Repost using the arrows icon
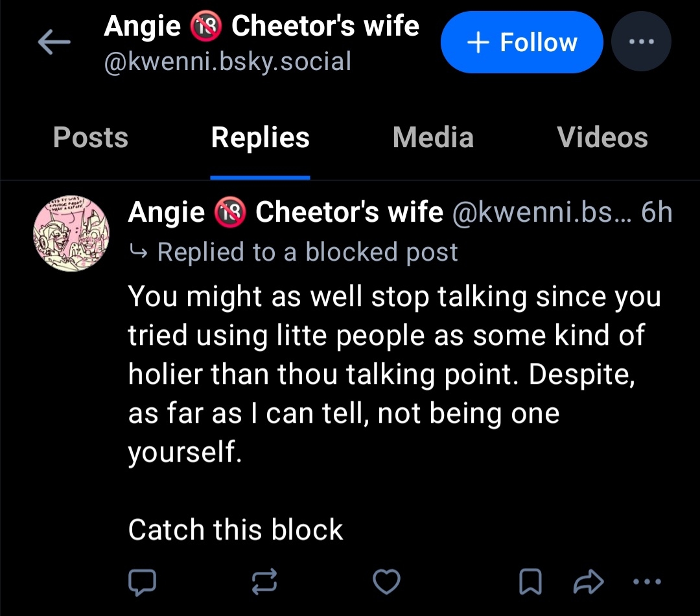The image size is (700, 616). click(264, 582)
